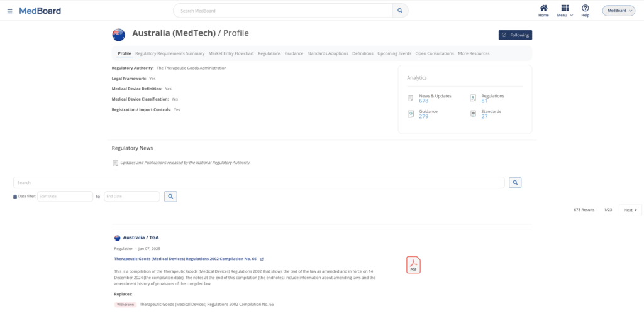Click the Standards analytics icon
Viewport: 644px width, 316px height.
(x=473, y=114)
